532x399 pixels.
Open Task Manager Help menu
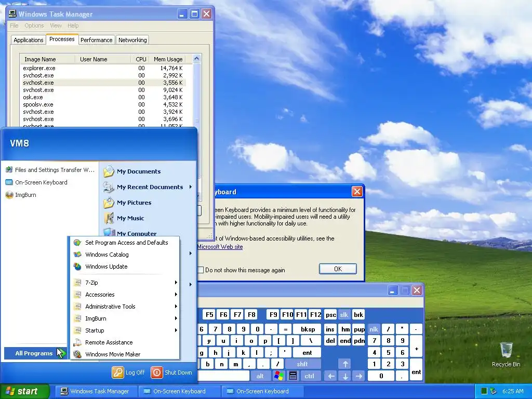click(x=73, y=25)
